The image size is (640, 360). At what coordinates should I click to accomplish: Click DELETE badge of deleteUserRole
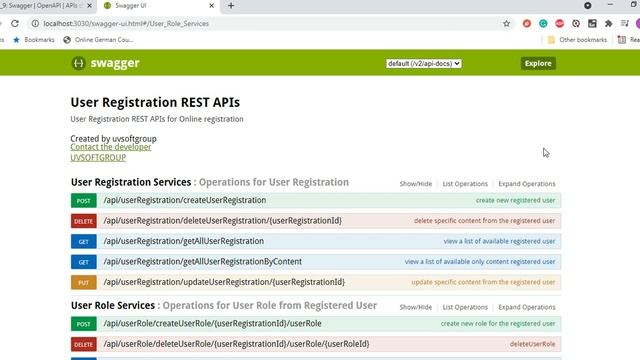84,344
